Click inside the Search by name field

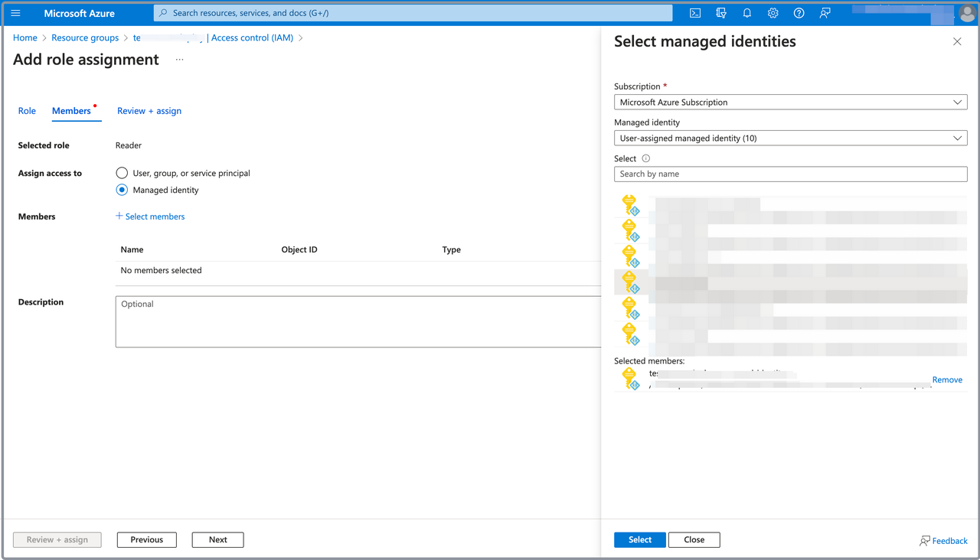tap(790, 174)
